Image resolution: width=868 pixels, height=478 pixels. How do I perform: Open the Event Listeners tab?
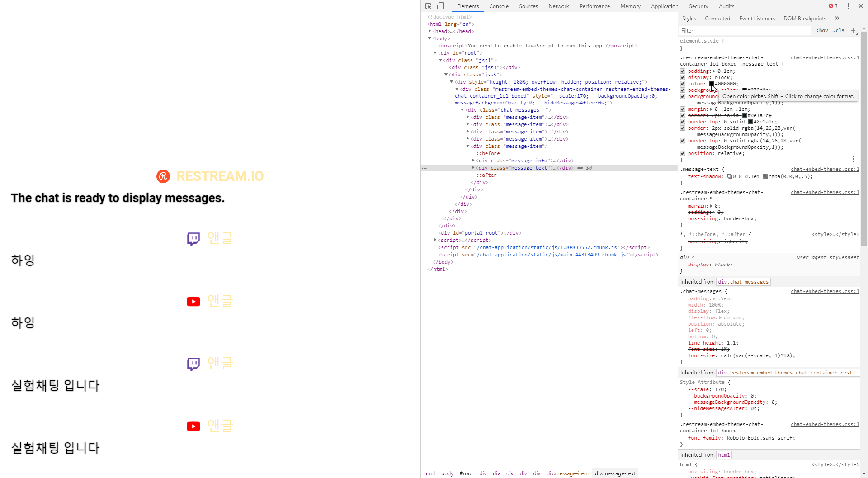(x=757, y=18)
